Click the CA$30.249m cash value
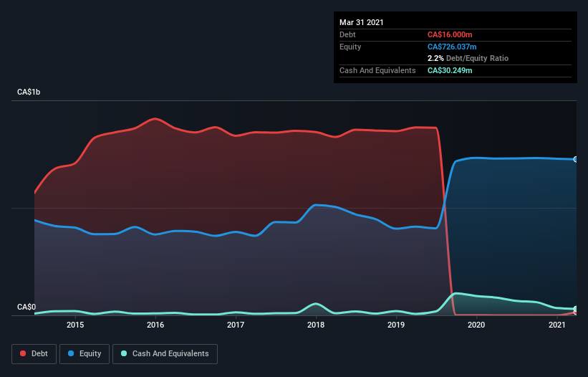The height and width of the screenshot is (377, 588). 450,70
